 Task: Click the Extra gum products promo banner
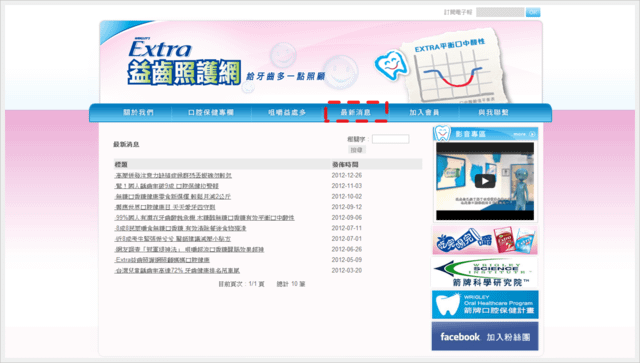coord(485,240)
